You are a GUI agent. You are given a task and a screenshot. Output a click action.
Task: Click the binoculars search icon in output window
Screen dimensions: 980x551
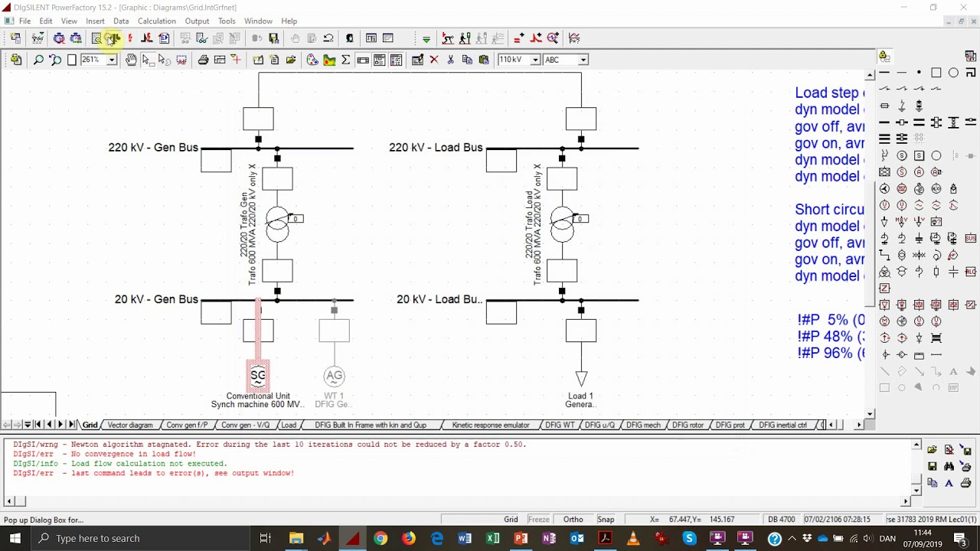coord(949,466)
